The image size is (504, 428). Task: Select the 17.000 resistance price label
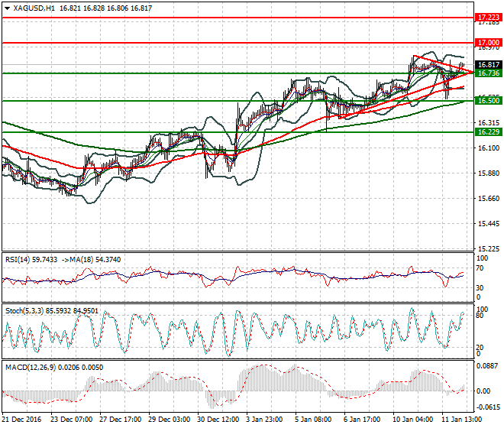coord(489,43)
